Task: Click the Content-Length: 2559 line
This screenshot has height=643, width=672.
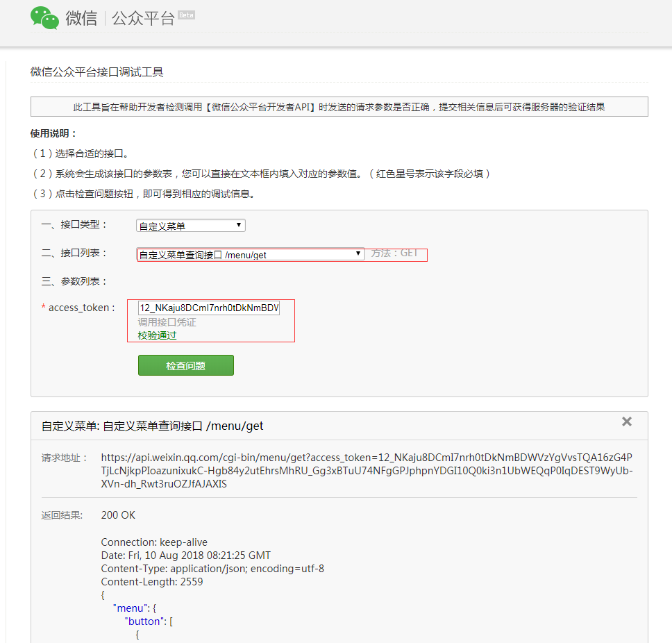Action: click(x=152, y=582)
